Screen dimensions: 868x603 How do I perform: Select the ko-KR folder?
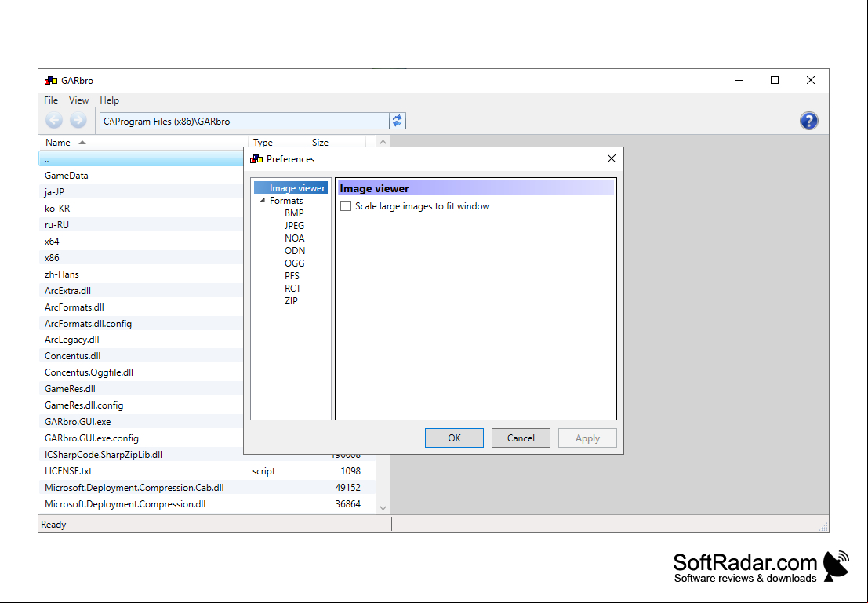click(141, 209)
